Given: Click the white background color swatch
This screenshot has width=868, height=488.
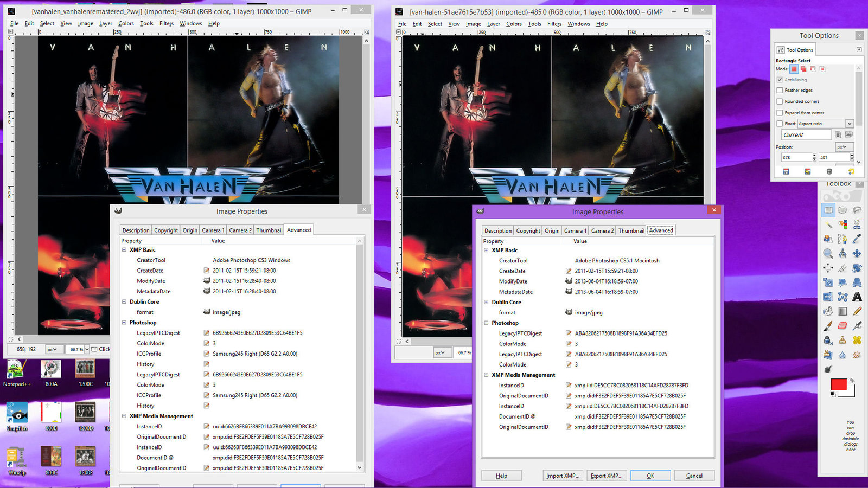Looking at the screenshot, I should click(x=852, y=394).
